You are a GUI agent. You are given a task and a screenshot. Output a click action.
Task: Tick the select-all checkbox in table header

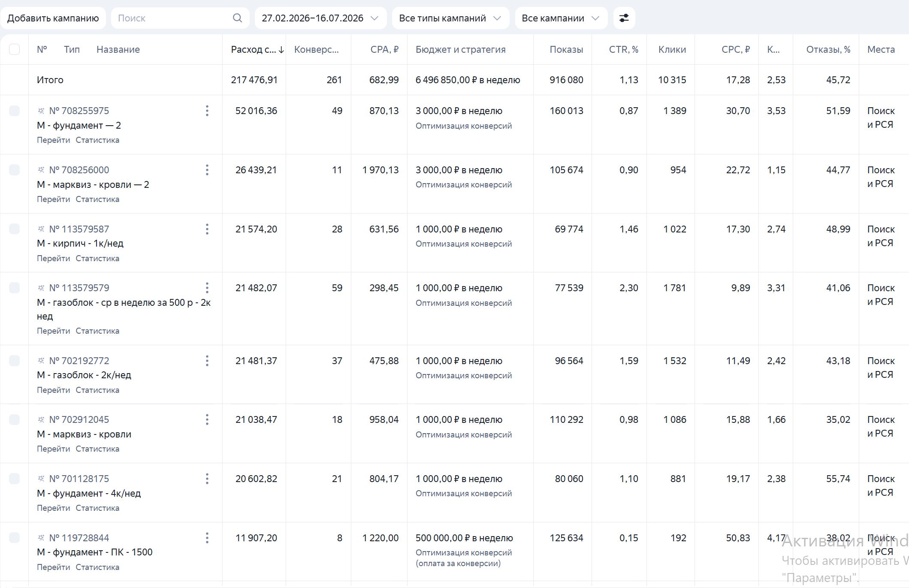(14, 49)
